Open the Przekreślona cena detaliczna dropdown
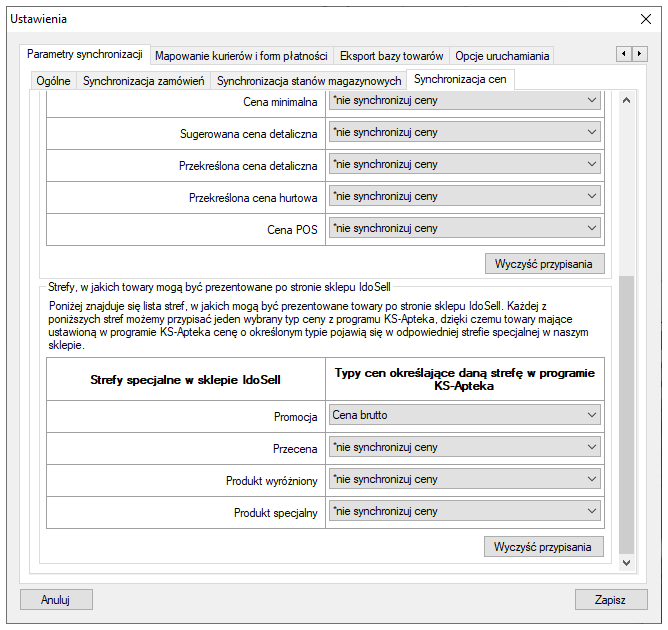Screen dimensions: 668x630 pos(465,164)
